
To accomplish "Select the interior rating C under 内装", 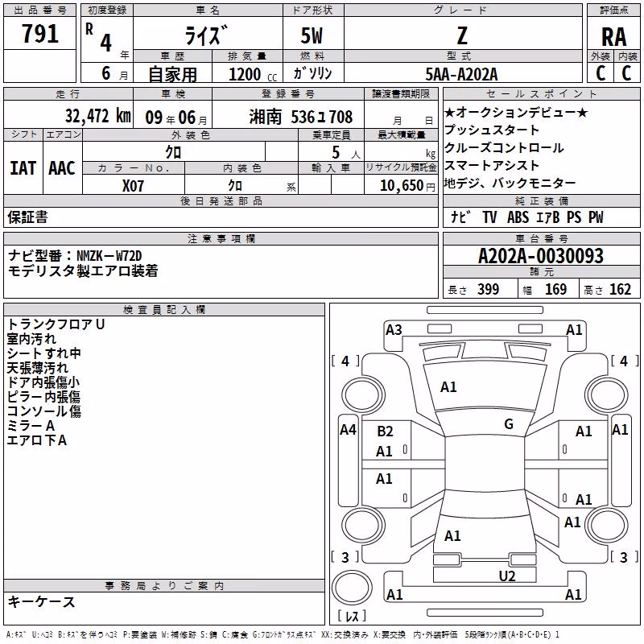I will pyautogui.click(x=626, y=73).
